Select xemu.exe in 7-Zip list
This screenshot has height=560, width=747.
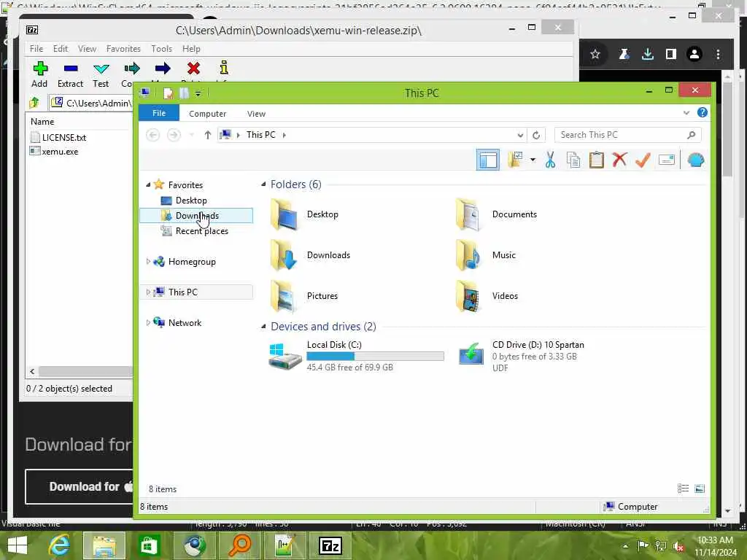tap(54, 152)
